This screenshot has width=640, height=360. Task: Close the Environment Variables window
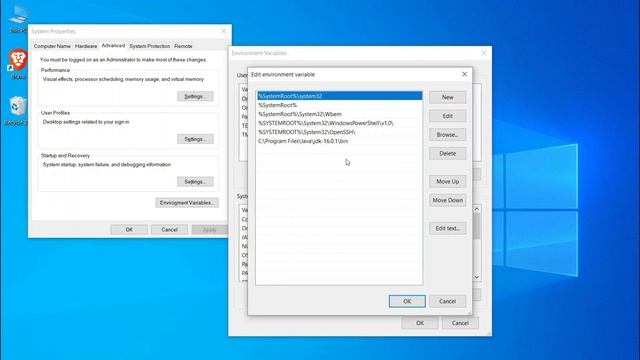point(484,53)
